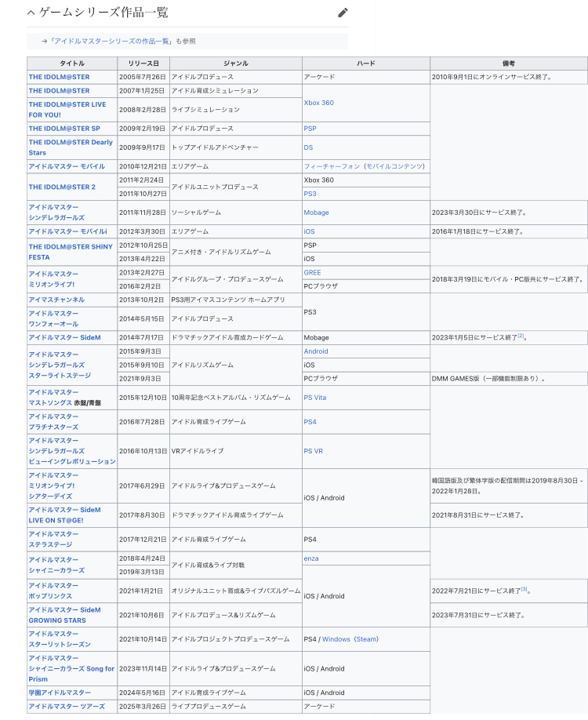Open the GREE hardware link
Viewport: 588px width, 720px height.
coord(312,273)
